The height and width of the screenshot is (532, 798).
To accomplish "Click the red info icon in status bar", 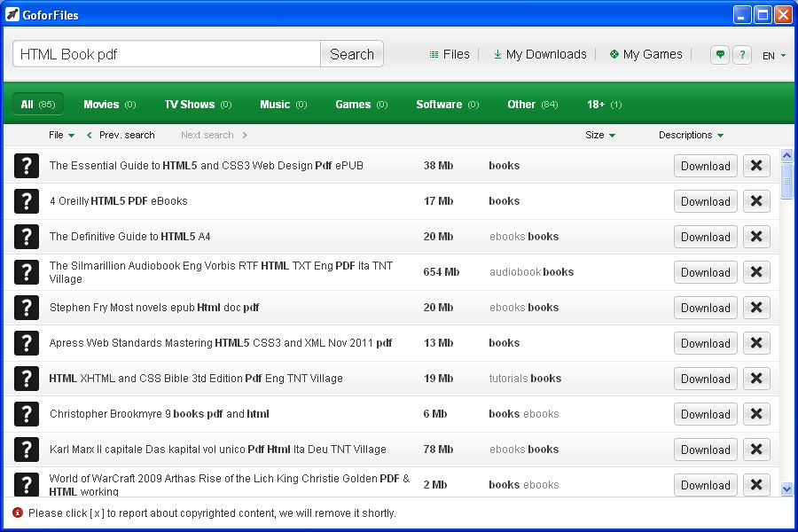I will [x=18, y=512].
